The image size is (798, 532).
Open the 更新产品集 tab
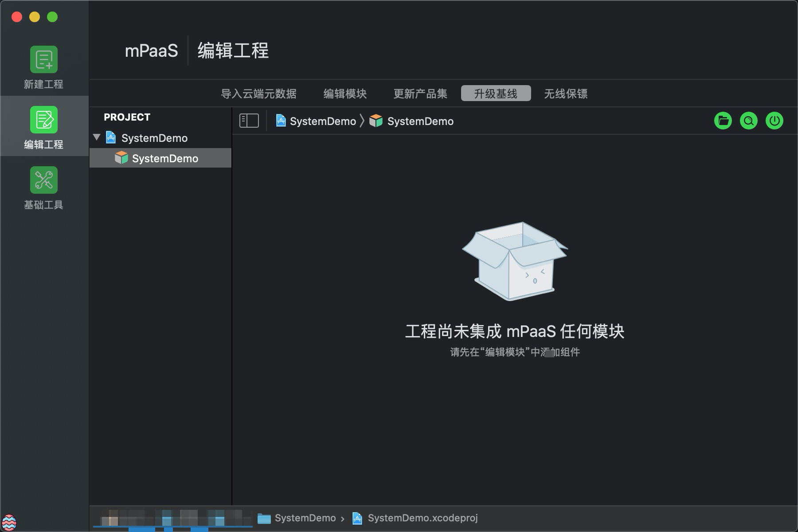[420, 94]
